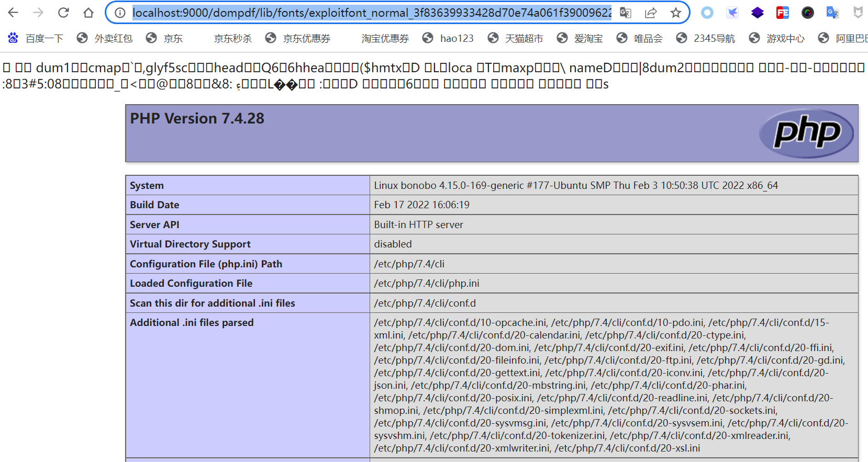Click the share page icon
Viewport: 868px width, 462px height.
[x=651, y=13]
